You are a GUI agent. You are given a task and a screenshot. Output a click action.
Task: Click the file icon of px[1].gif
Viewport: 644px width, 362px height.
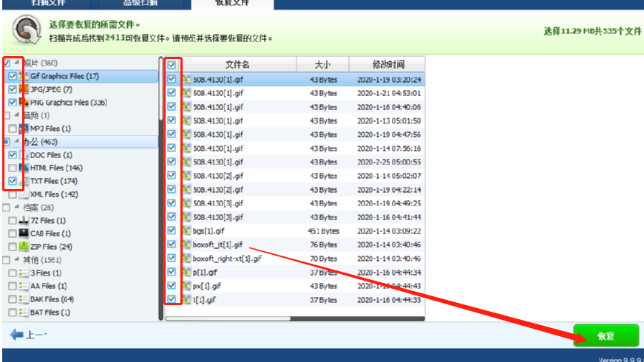(x=186, y=286)
